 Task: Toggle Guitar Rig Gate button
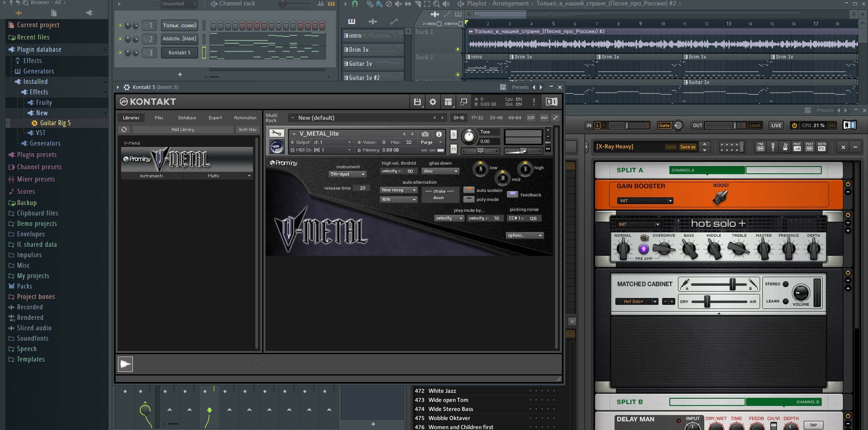click(x=664, y=126)
